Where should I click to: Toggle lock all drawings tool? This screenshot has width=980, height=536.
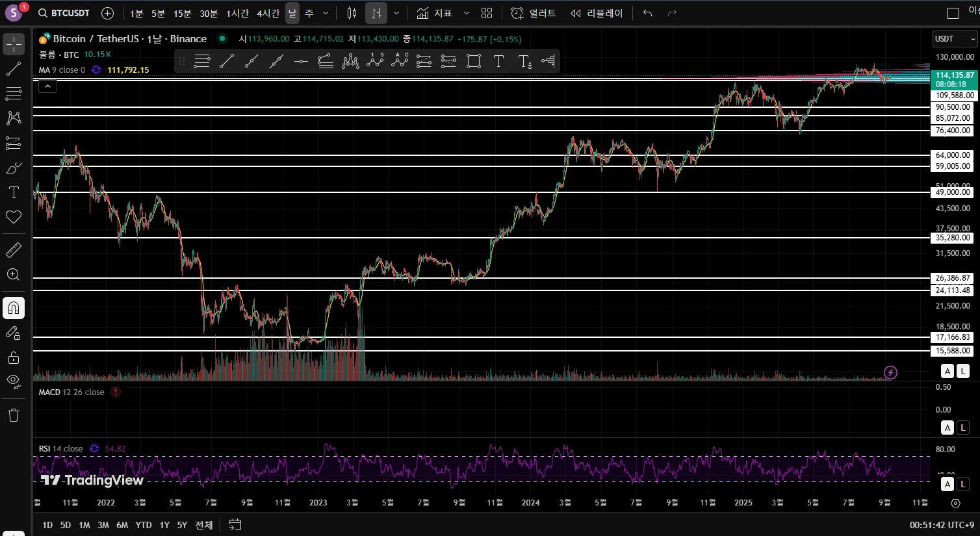[14, 357]
